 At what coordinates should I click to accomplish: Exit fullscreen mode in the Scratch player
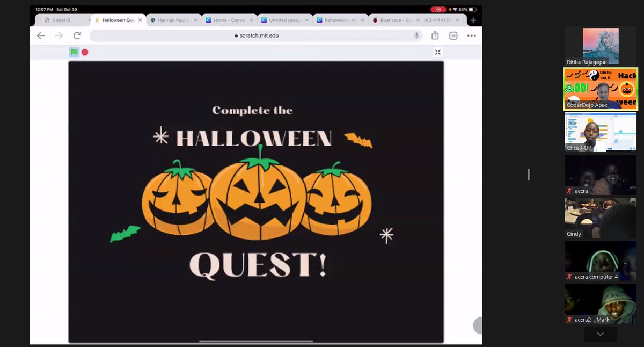(x=437, y=52)
